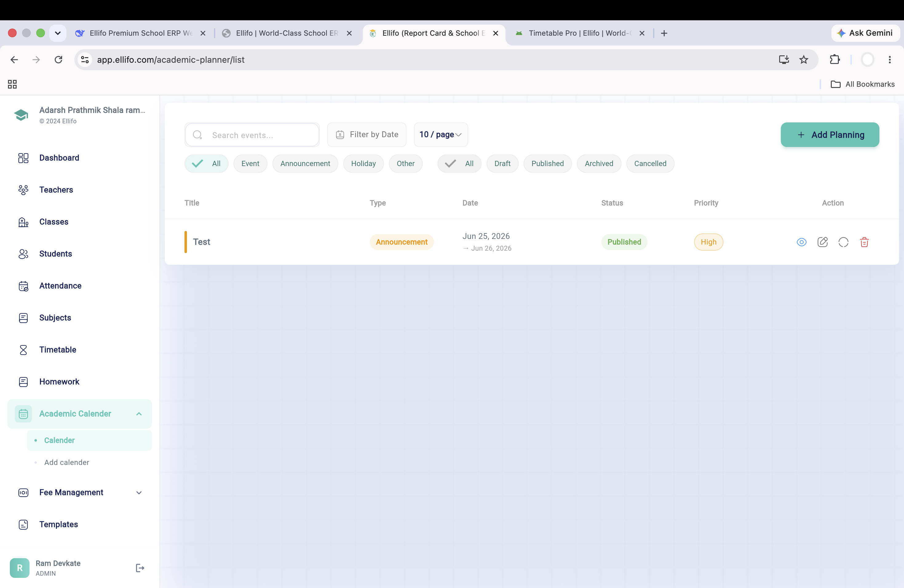Click the install app icon in address bar
Viewport: 904px width, 588px height.
tap(783, 60)
